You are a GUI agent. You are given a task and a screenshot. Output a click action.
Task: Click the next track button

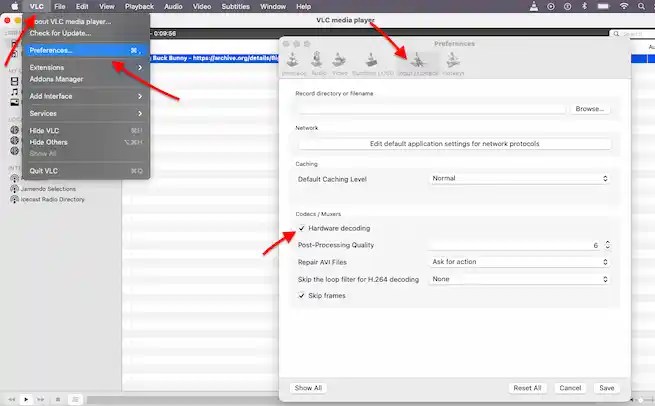(41, 399)
